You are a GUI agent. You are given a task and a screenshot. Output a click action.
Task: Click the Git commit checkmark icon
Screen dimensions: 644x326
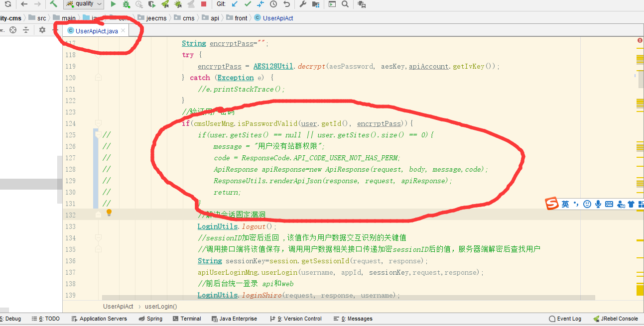[248, 4]
